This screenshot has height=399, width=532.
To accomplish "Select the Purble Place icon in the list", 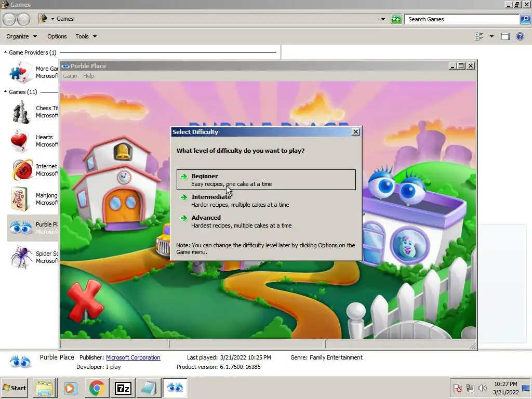I will 21,228.
